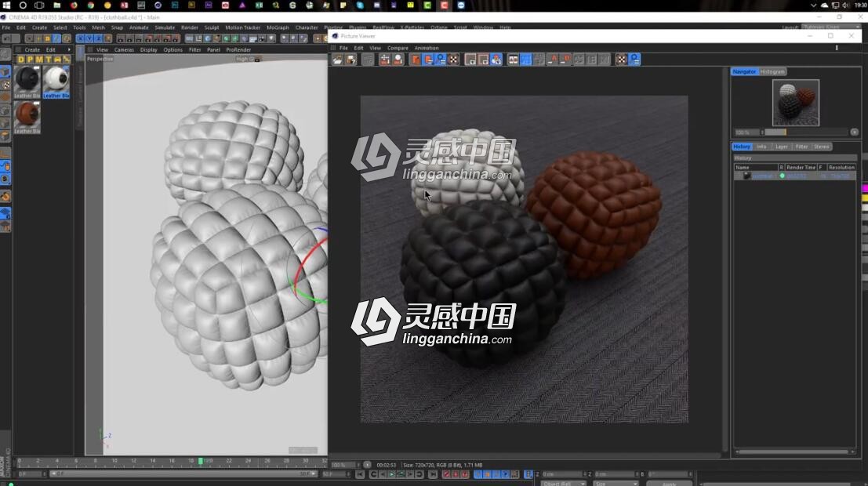
Task: Click the Navigator preview thumbnail
Action: (796, 103)
